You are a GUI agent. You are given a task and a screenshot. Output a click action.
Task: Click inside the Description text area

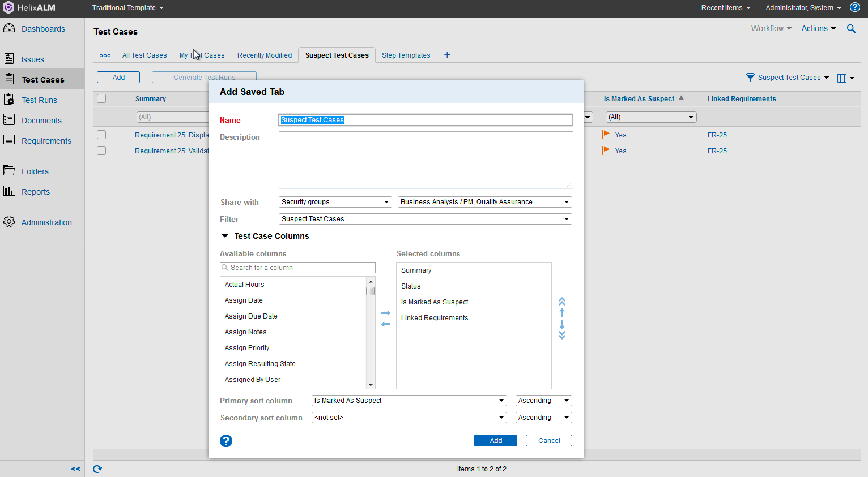tap(425, 160)
